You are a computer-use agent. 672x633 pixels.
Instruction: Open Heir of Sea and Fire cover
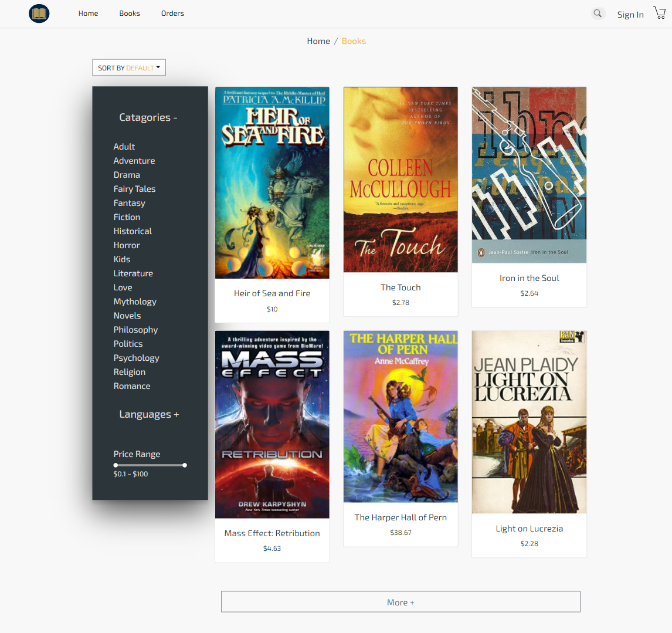click(x=272, y=182)
